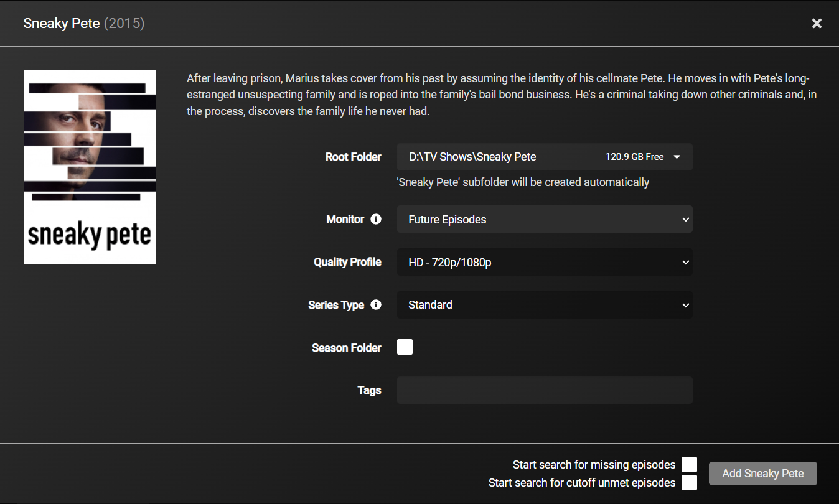The image size is (839, 504).
Task: Enable Start search for cutoff unmet episodes
Action: point(689,482)
